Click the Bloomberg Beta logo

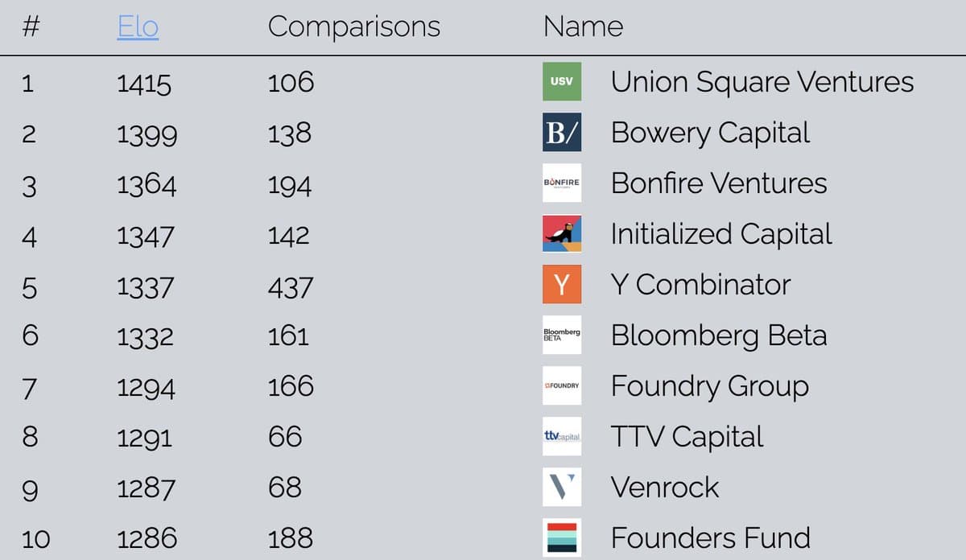click(x=562, y=335)
